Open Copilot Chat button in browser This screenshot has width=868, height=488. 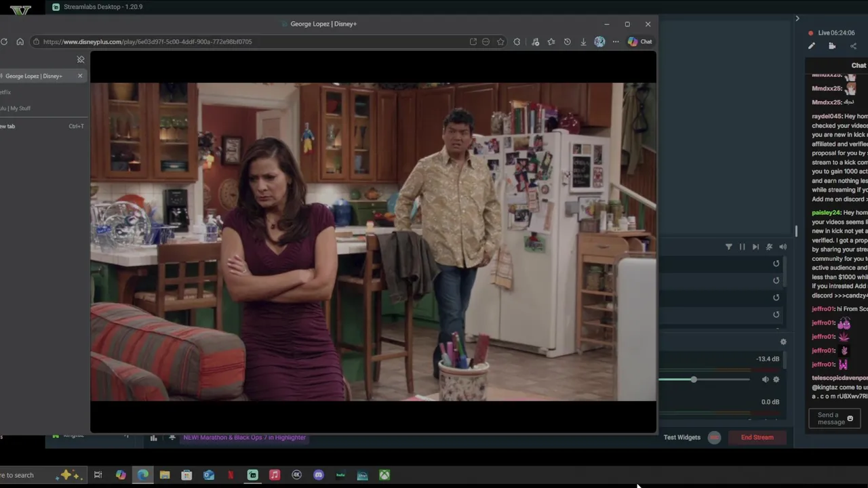(x=639, y=42)
